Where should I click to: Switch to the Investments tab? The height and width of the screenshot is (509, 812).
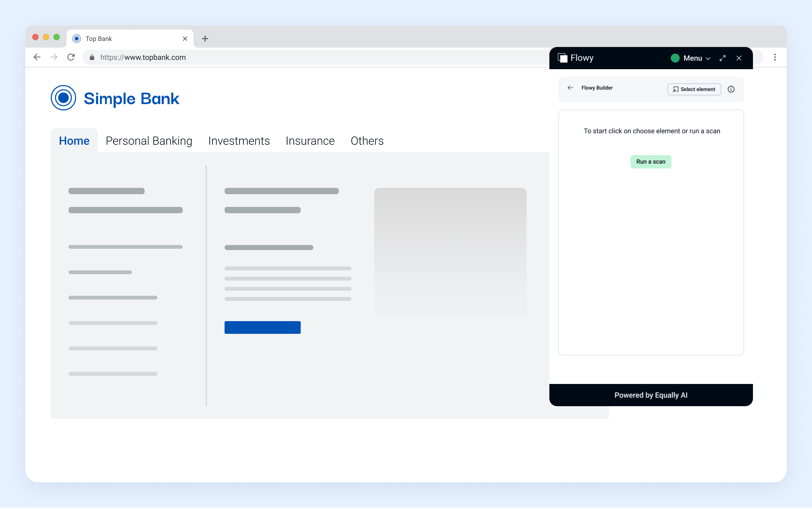click(239, 141)
